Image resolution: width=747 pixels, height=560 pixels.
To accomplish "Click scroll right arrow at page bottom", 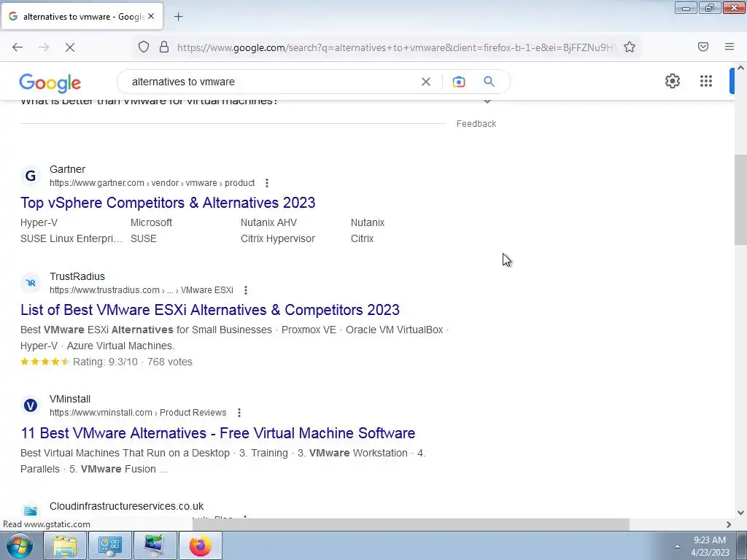I will pos(729,524).
